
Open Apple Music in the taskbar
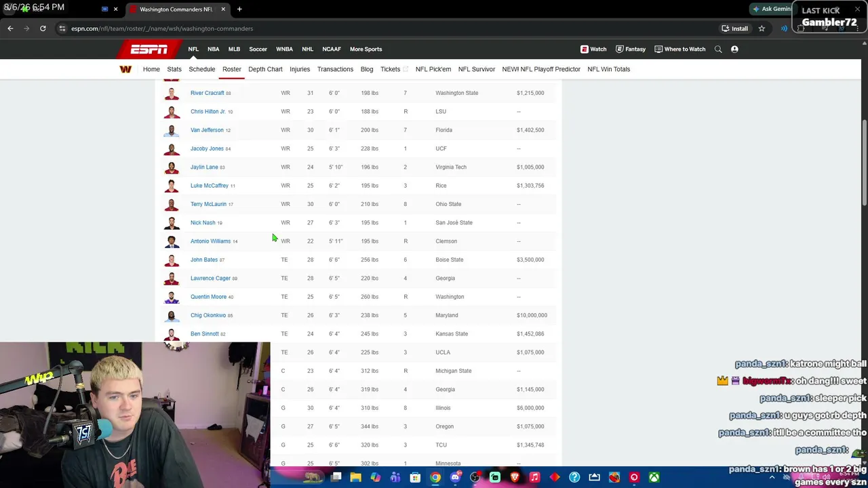[534, 477]
